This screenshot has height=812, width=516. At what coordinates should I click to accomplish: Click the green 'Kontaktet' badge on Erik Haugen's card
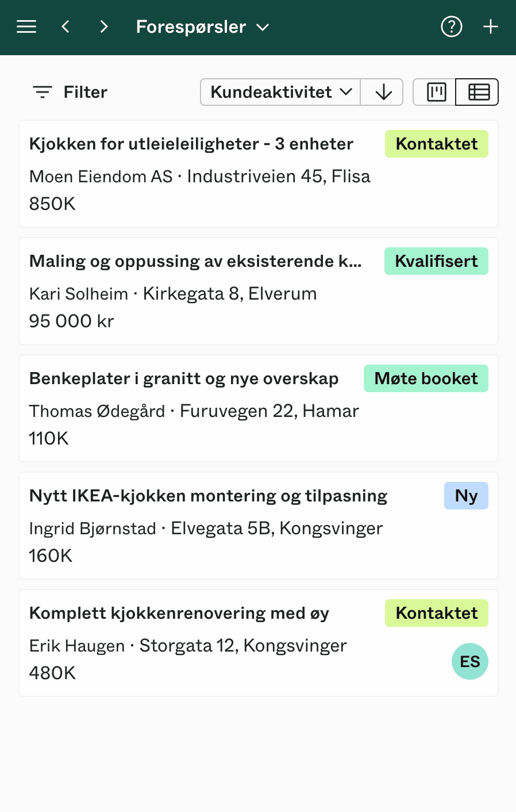tap(437, 613)
